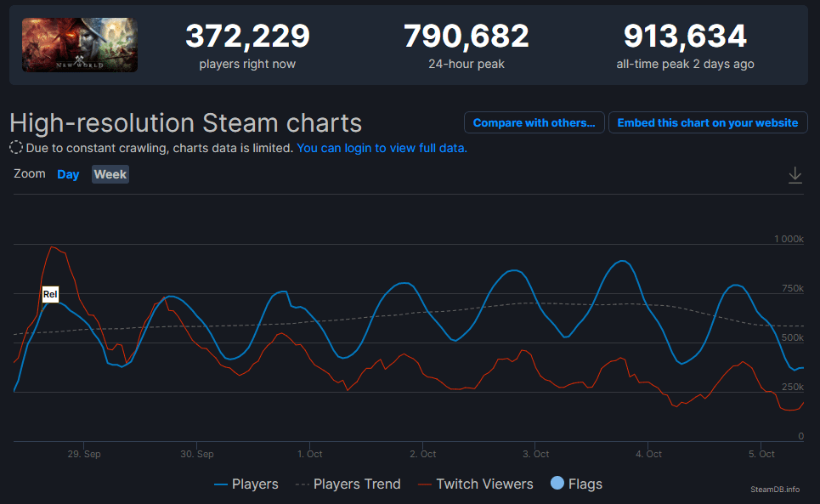Click the 913,634 all-time peak figure
This screenshot has height=504, width=820.
pyautogui.click(x=685, y=37)
